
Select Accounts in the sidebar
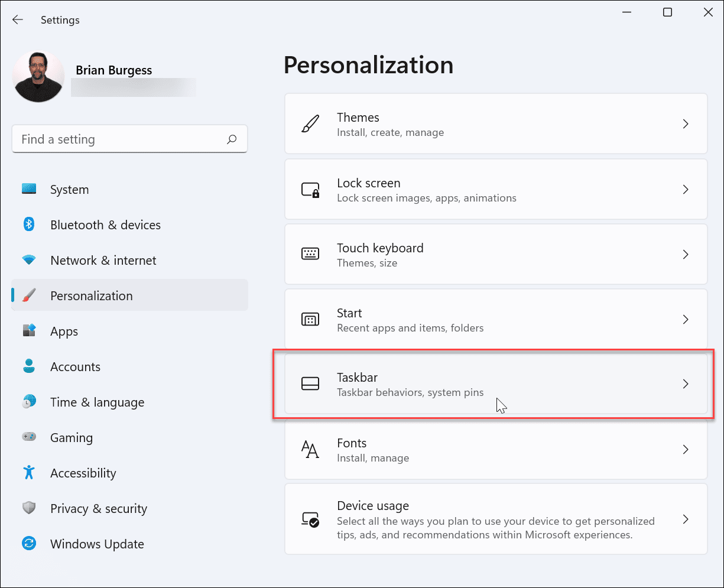coord(75,366)
